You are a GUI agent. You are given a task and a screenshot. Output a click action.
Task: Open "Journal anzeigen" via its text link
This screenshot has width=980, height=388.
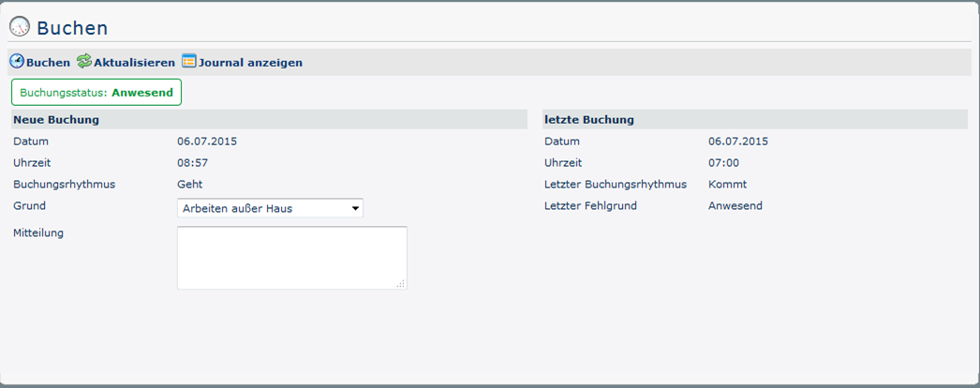pyautogui.click(x=250, y=63)
